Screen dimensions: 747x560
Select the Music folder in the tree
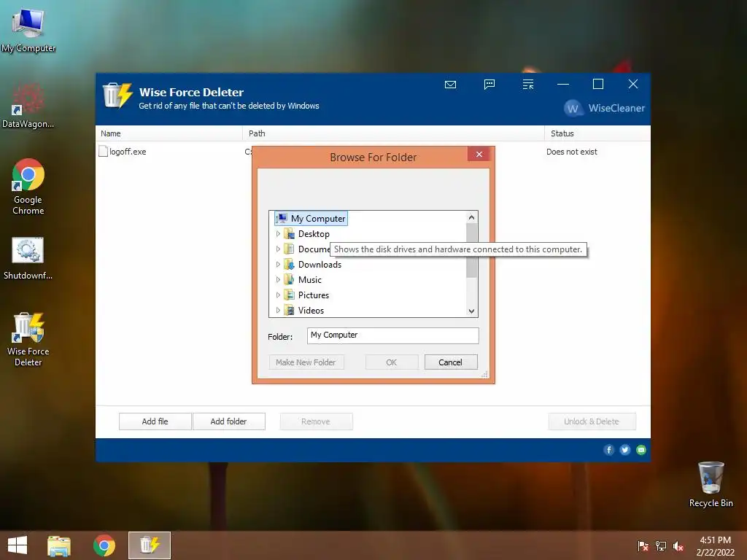[x=309, y=279]
